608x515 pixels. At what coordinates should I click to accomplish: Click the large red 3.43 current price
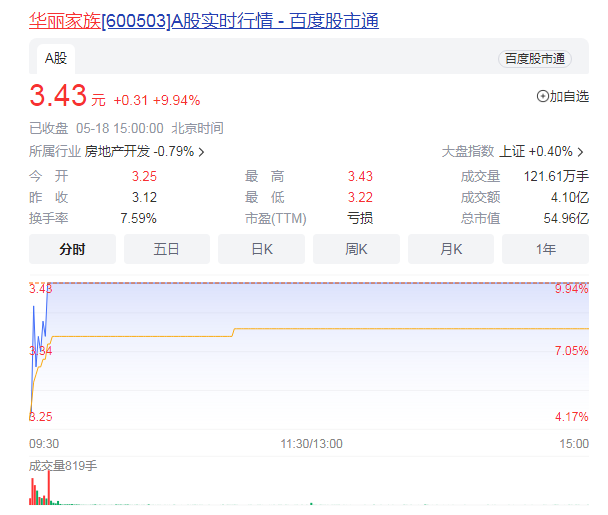tap(58, 97)
